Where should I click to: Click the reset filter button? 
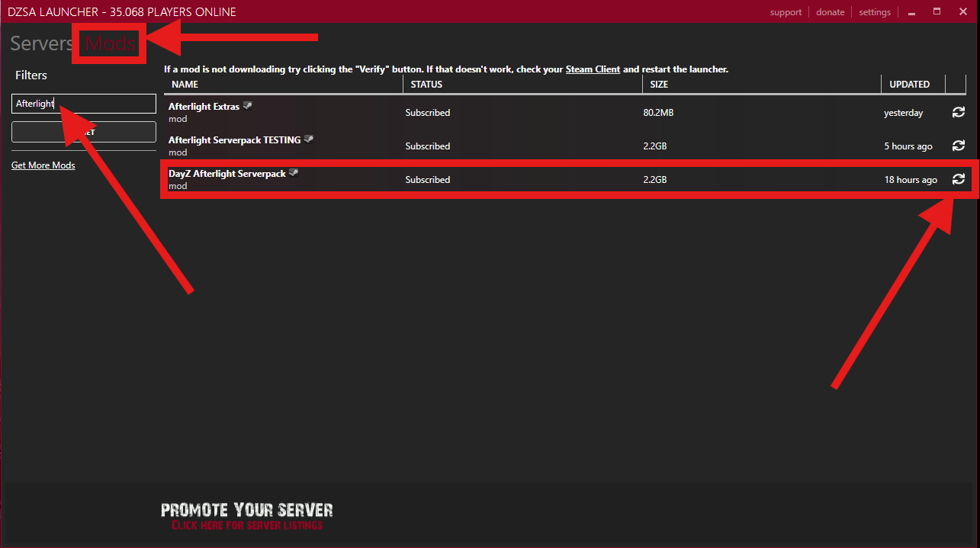84,132
